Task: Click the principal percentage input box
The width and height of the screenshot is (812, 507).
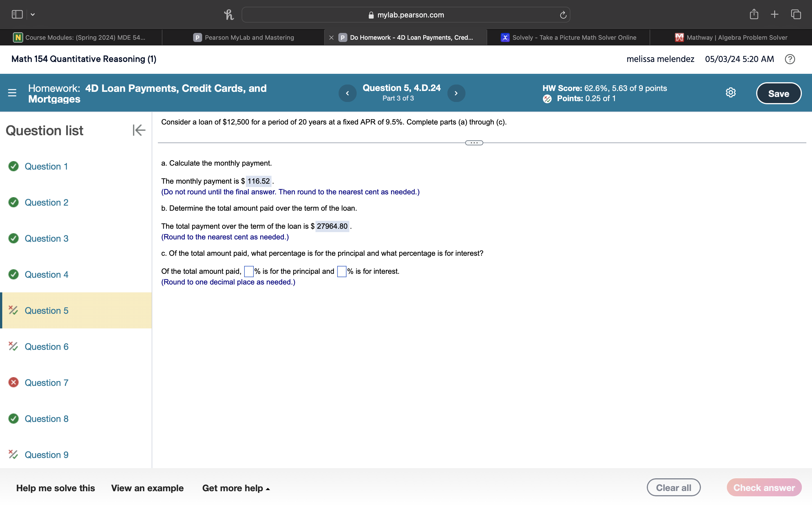Action: tap(248, 271)
